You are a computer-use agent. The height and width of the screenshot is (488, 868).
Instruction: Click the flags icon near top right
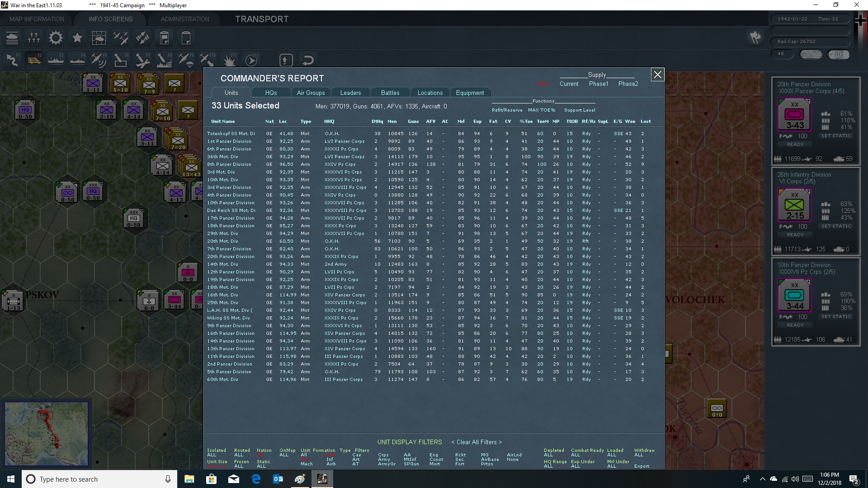pyautogui.click(x=755, y=38)
